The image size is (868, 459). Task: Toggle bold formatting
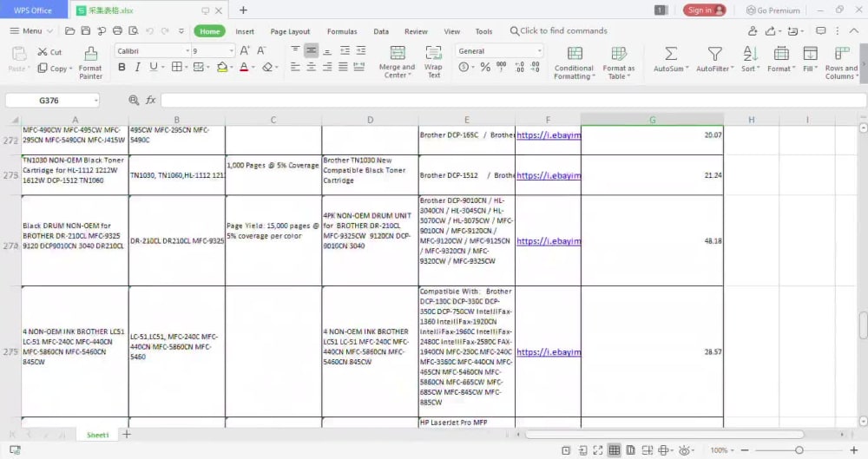coord(122,67)
